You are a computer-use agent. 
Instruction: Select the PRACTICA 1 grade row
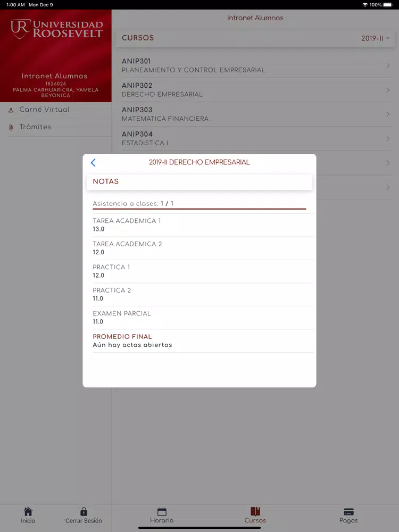pyautogui.click(x=203, y=271)
